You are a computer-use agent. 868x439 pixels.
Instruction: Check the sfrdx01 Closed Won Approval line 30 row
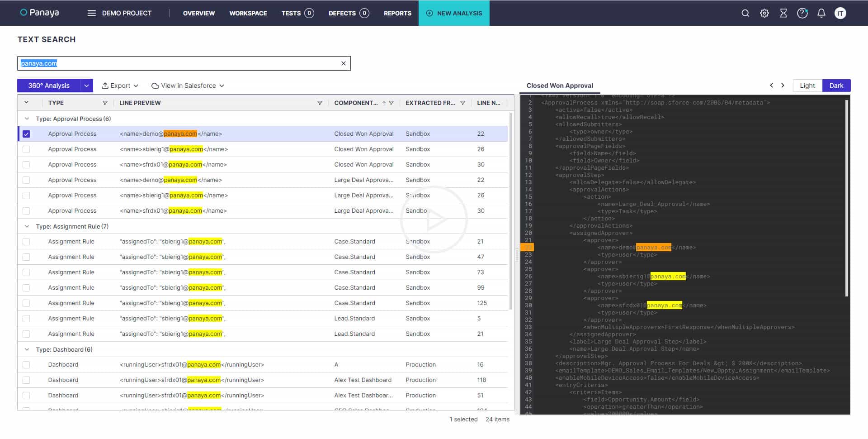click(26, 165)
